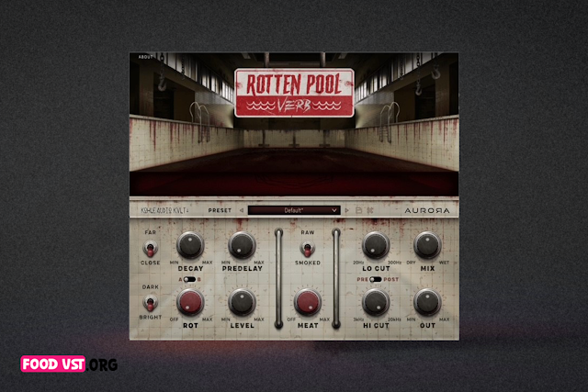The width and height of the screenshot is (588, 392).
Task: Click the save preset icon
Action: (x=358, y=210)
